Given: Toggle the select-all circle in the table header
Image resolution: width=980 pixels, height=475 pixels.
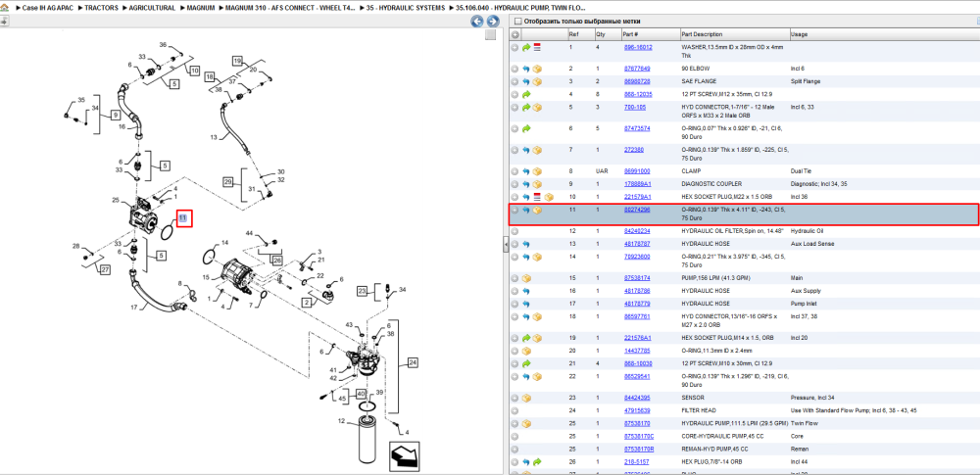Looking at the screenshot, I should pyautogui.click(x=515, y=34).
